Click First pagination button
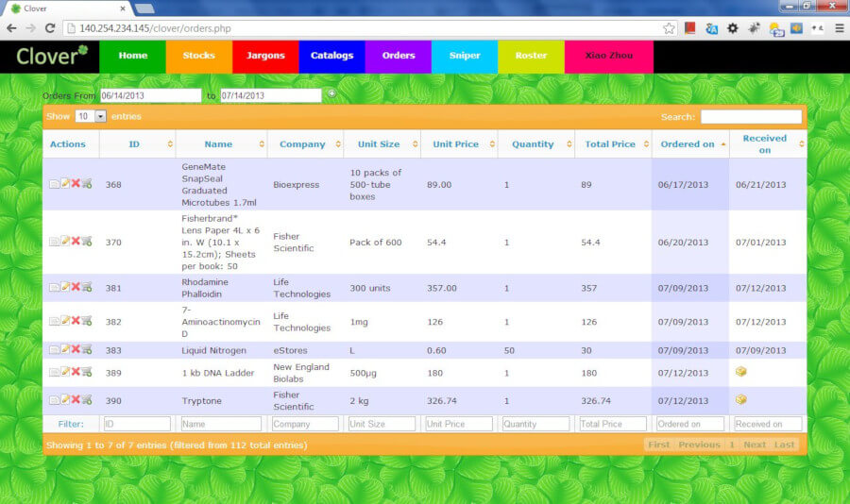 pos(658,445)
